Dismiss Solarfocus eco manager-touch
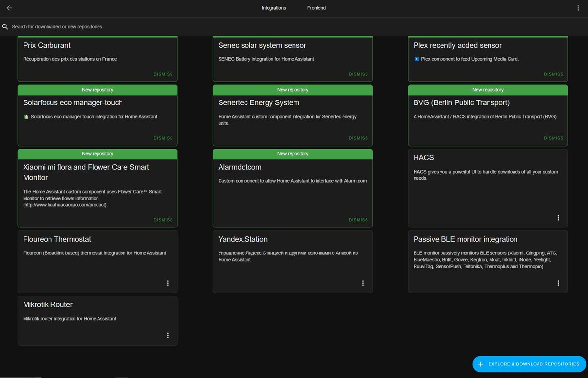The height and width of the screenshot is (378, 588). [x=163, y=138]
